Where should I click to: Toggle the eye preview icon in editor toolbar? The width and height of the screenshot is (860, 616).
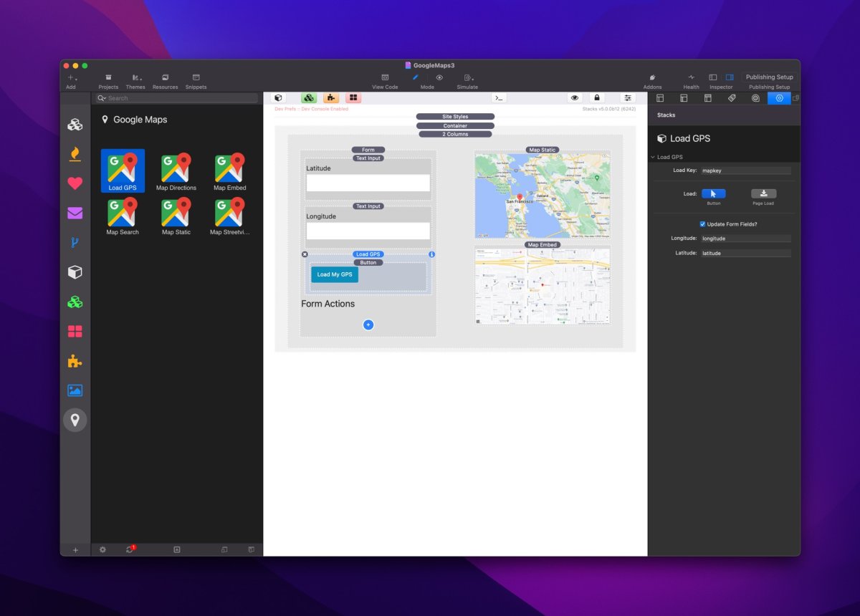pyautogui.click(x=574, y=98)
